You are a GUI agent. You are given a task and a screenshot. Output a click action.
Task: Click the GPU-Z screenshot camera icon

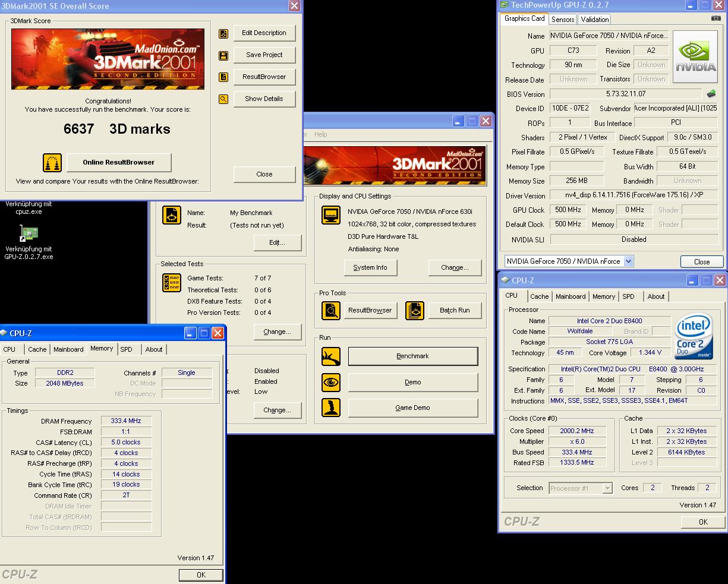(716, 18)
